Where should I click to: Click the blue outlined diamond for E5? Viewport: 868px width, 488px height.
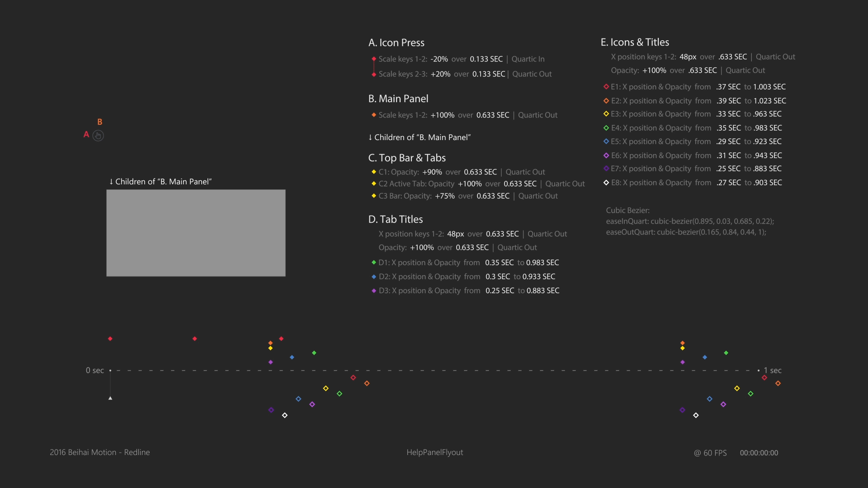606,141
